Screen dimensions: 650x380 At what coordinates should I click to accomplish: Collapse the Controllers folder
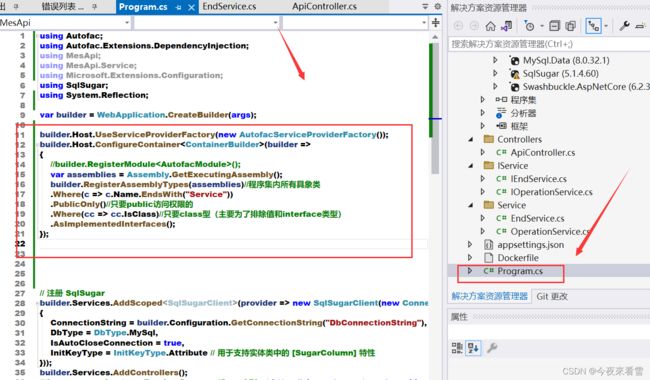pos(471,139)
